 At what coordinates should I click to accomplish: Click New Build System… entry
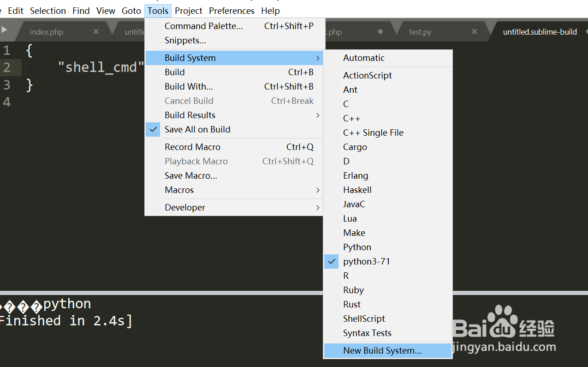coord(382,351)
